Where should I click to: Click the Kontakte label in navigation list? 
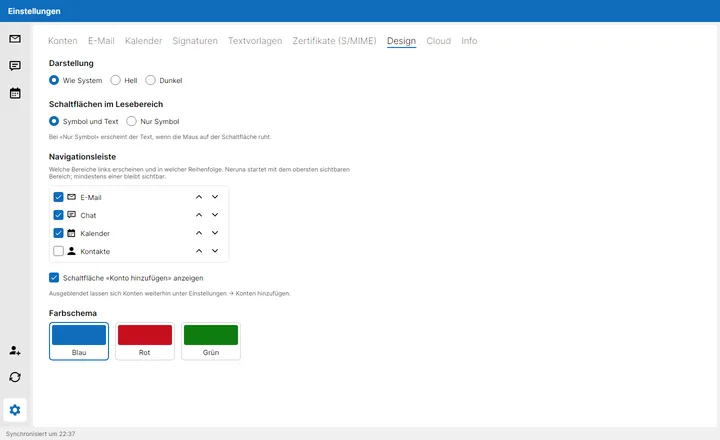click(x=95, y=251)
